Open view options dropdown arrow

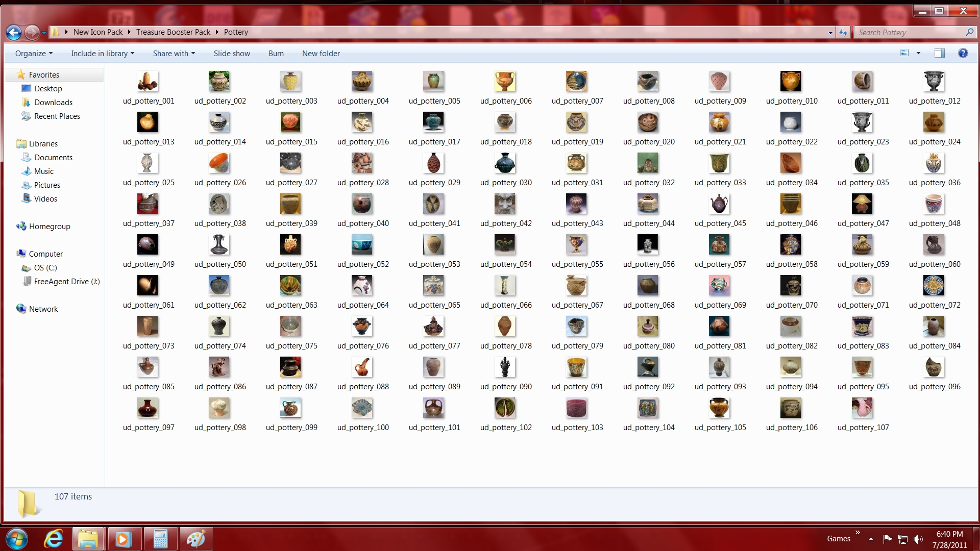[x=918, y=53]
